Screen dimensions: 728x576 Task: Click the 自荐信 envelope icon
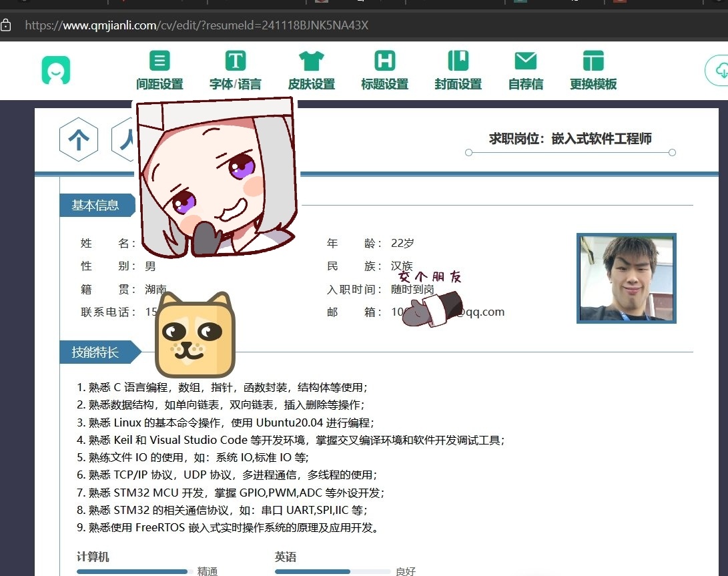pos(526,61)
